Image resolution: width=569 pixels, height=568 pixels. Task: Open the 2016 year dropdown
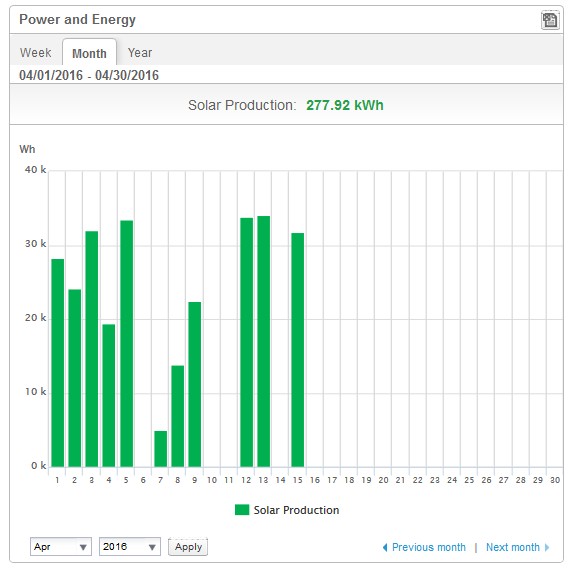(x=130, y=547)
